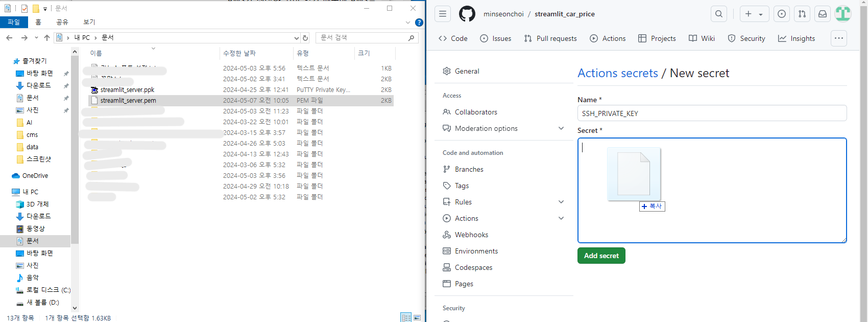Open Explorer help question mark icon
Image resolution: width=868 pixels, height=322 pixels.
tap(419, 22)
